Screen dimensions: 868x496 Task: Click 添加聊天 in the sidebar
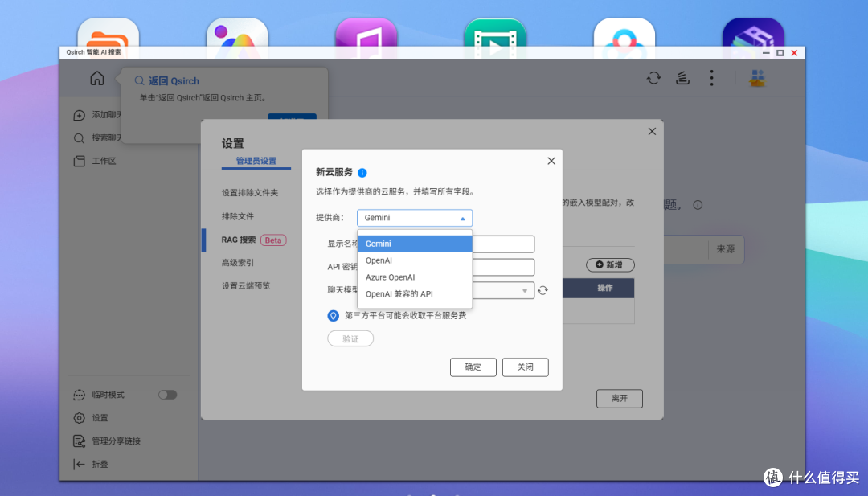coord(106,115)
